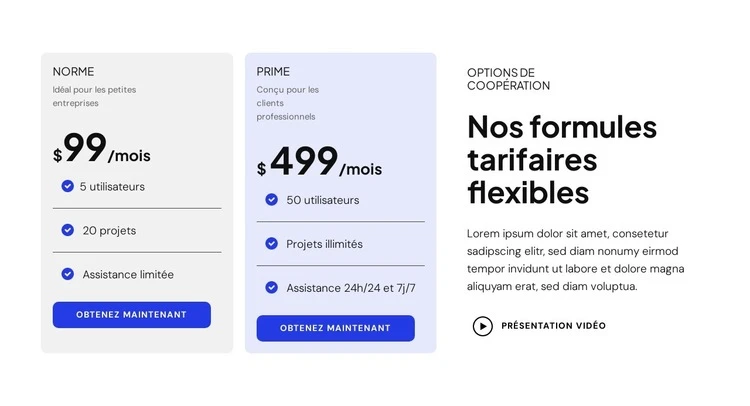Select the NORME plan title
Viewport: 750px width, 406px height.
73,72
